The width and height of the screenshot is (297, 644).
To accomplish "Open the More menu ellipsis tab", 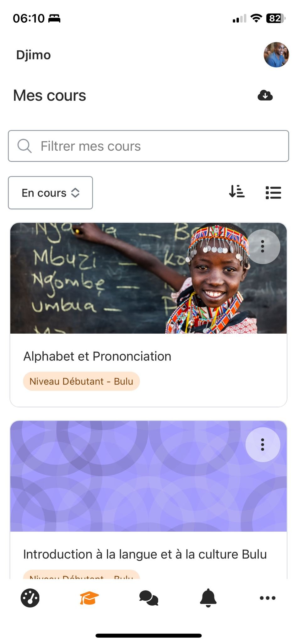I will [267, 598].
